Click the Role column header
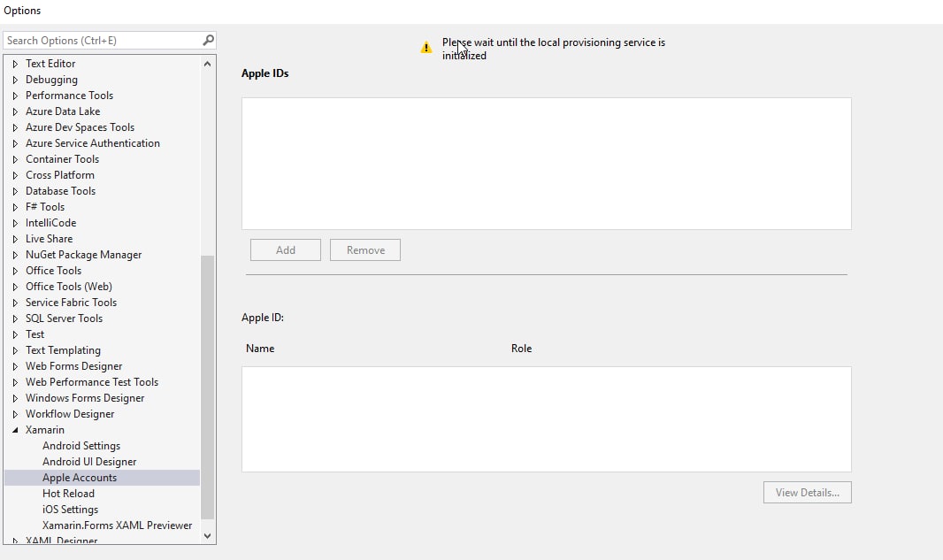The image size is (943, 560). (x=521, y=349)
